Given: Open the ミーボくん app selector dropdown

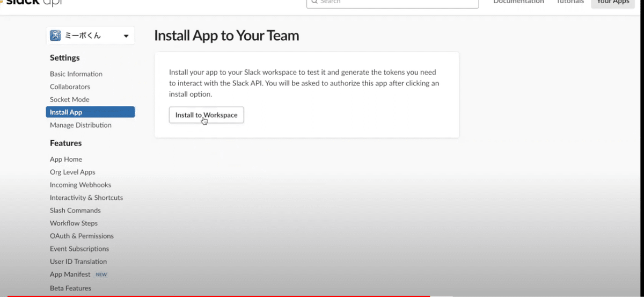Looking at the screenshot, I should click(90, 35).
